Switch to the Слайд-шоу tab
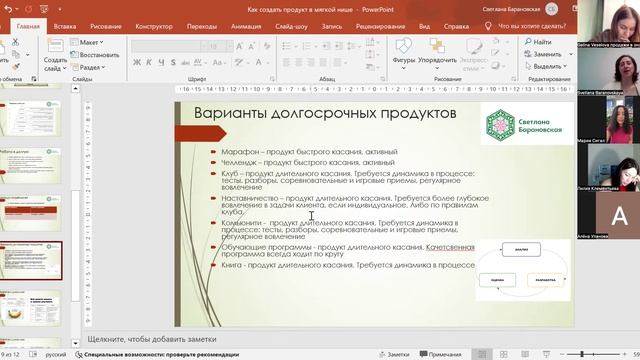Screen dimensions: 640x360 [291, 26]
